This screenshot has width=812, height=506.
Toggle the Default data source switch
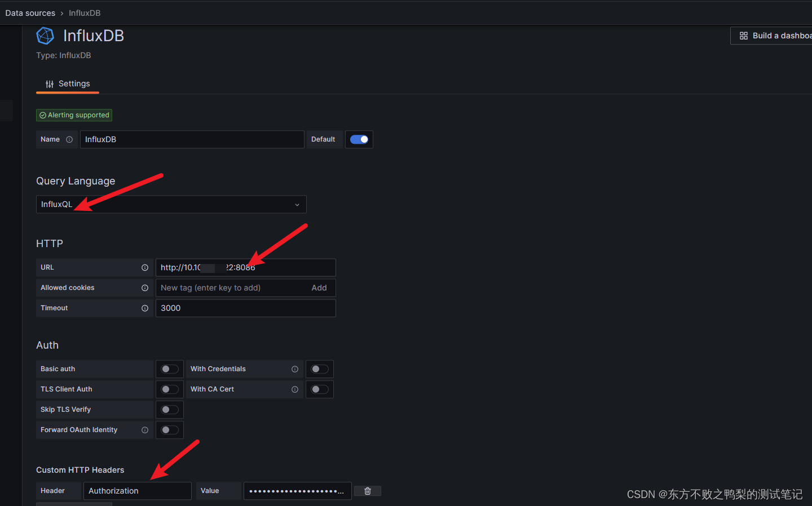tap(359, 139)
